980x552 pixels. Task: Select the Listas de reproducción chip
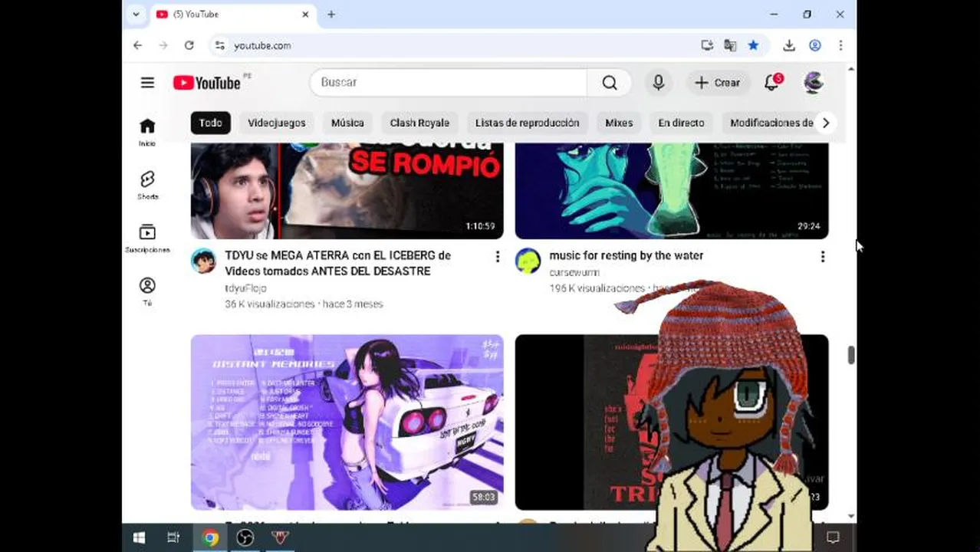coord(527,123)
